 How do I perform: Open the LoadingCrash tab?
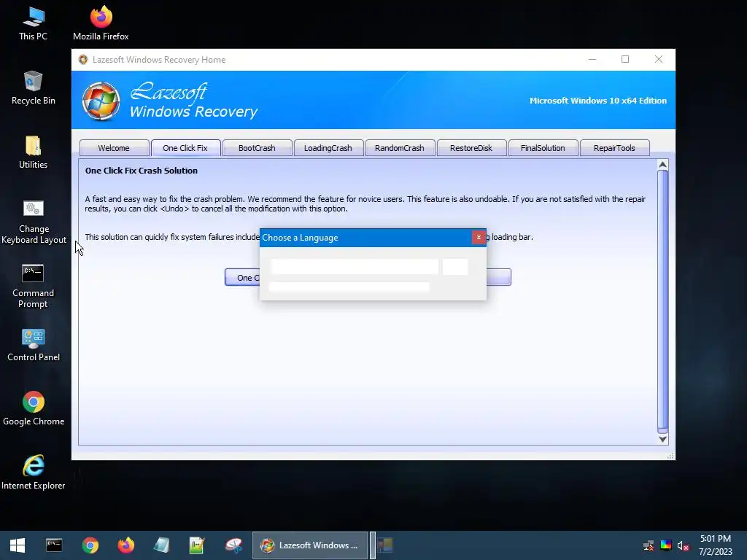(x=328, y=148)
